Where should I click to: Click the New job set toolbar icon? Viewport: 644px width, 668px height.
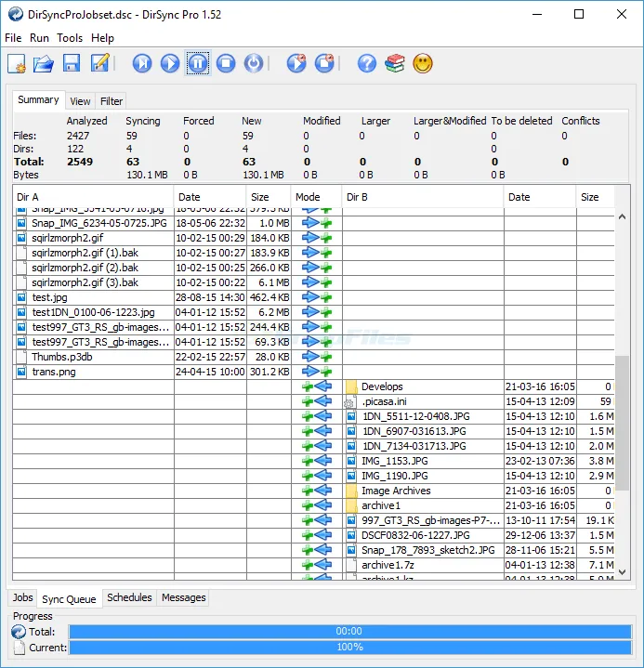pos(17,64)
